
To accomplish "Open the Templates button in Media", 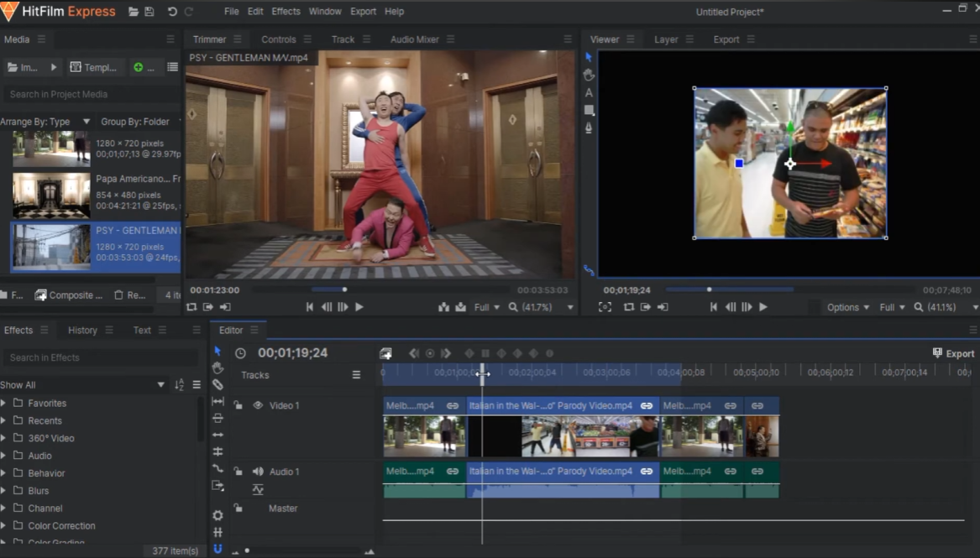I will point(94,67).
